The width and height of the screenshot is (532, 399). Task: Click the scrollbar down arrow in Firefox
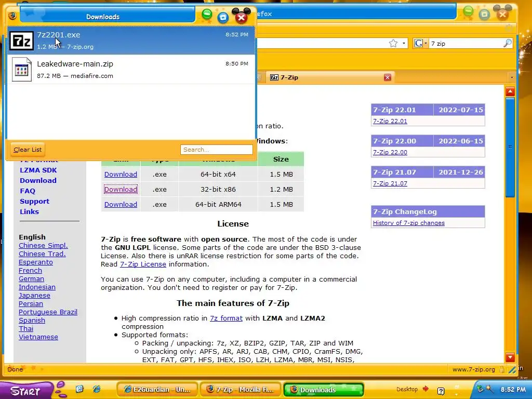click(x=510, y=357)
